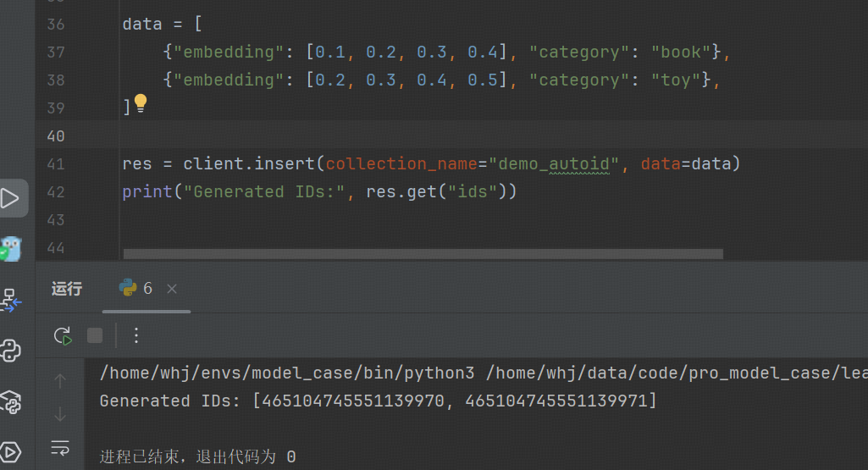Rerun the script with the rerun icon

pos(63,335)
